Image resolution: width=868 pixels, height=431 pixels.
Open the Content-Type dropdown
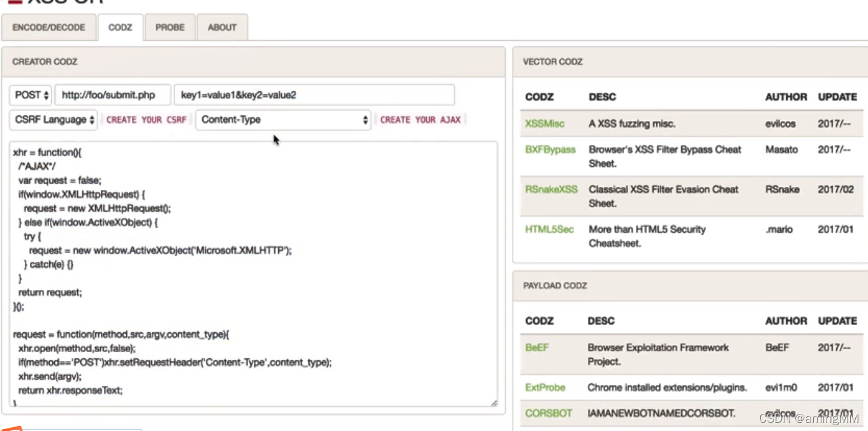click(x=283, y=119)
